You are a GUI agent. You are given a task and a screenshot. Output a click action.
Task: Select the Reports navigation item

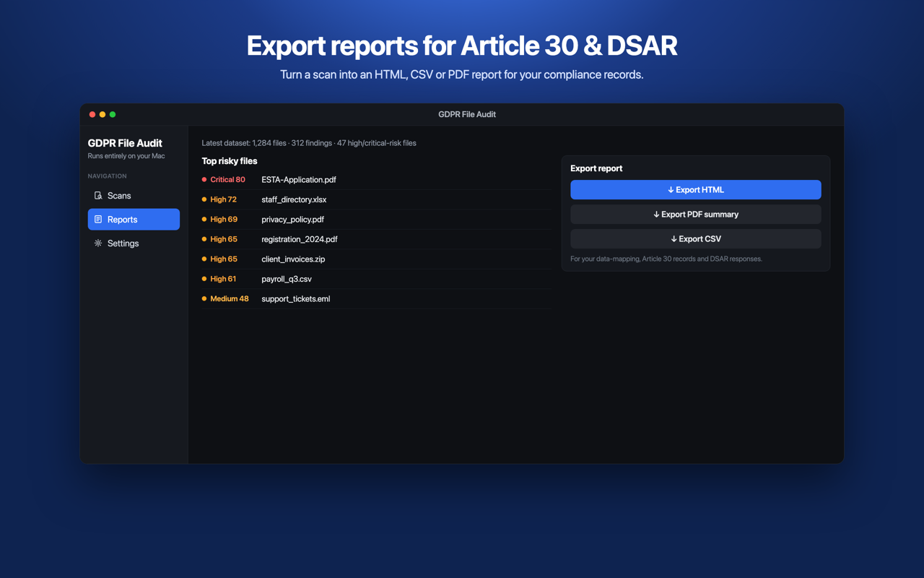click(134, 220)
